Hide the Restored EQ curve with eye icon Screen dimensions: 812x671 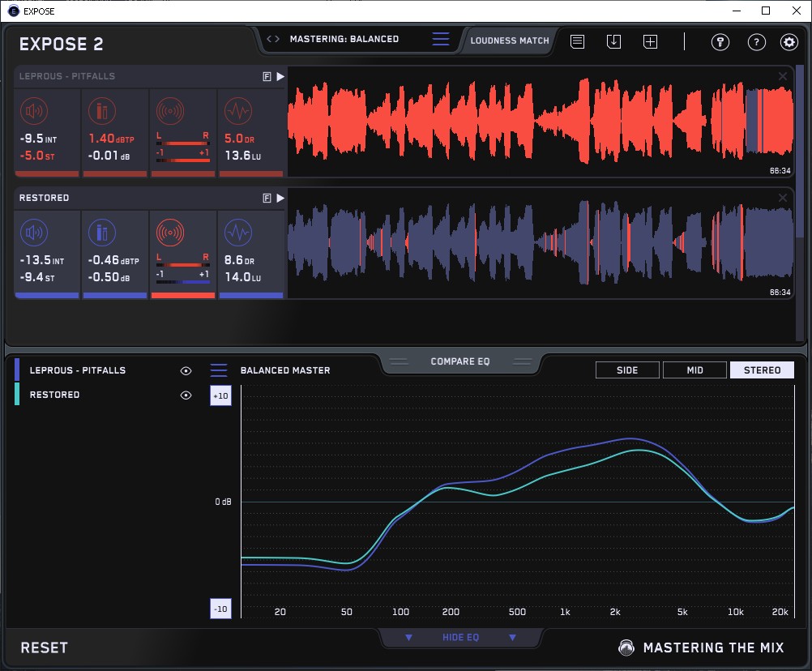pos(186,395)
